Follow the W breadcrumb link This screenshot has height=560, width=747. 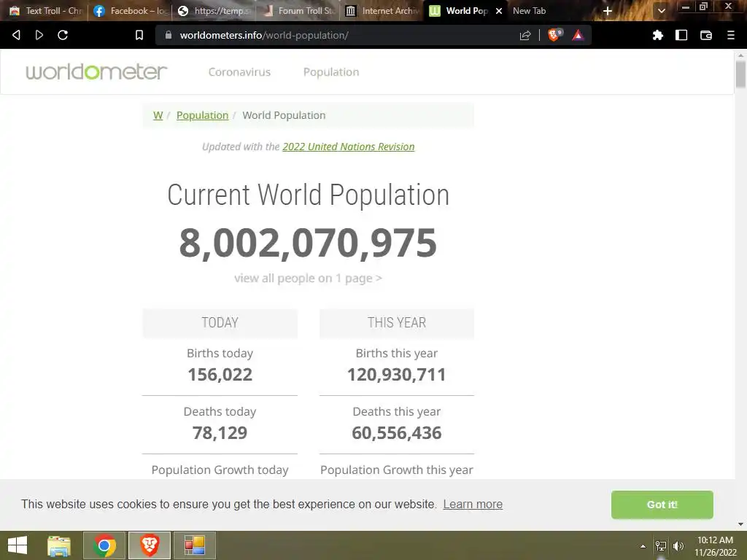tap(158, 115)
